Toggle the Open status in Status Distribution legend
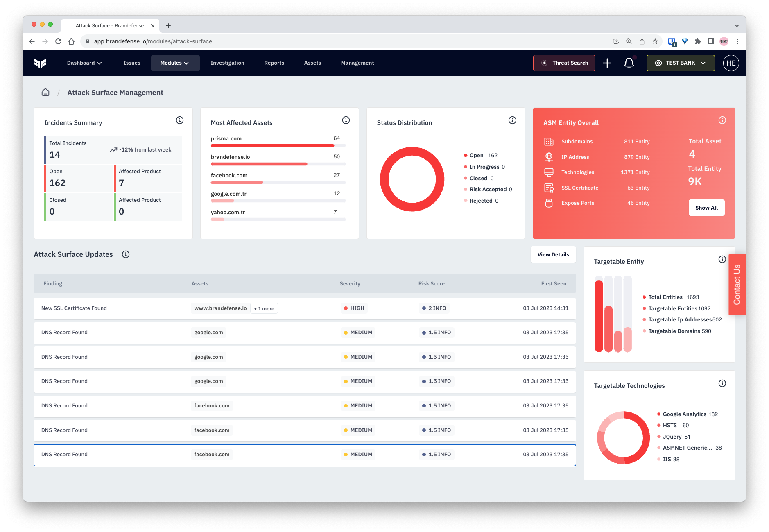Screen dimensions: 769x532 tap(476, 155)
